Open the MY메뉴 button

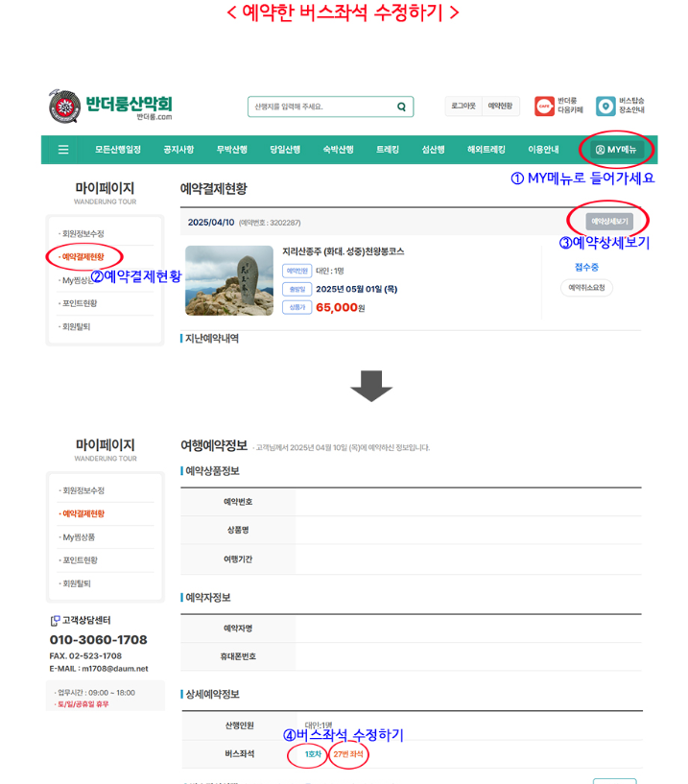click(616, 150)
